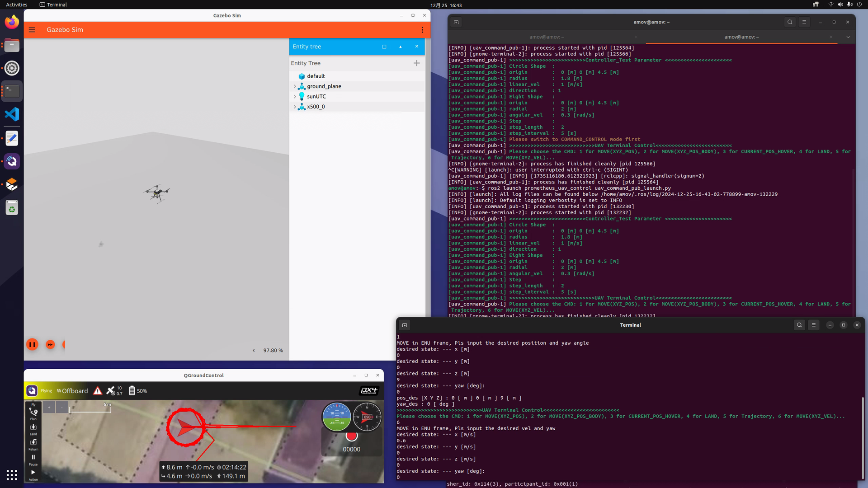Float the Entity tree panel
Image resolution: width=868 pixels, height=488 pixels.
point(384,47)
